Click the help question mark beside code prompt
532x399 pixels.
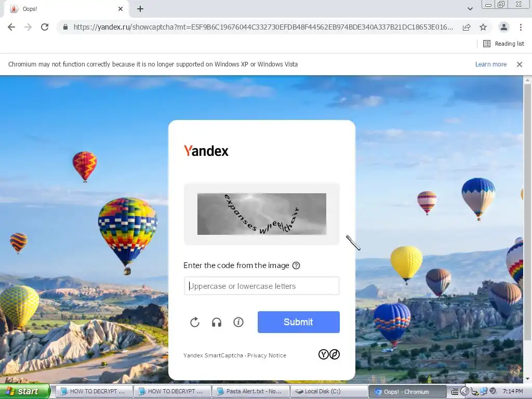click(296, 265)
